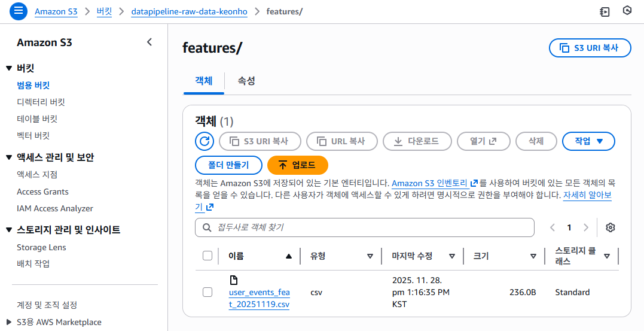The image size is (644, 331).
Task: Switch to the 속성 tab
Action: [x=246, y=81]
